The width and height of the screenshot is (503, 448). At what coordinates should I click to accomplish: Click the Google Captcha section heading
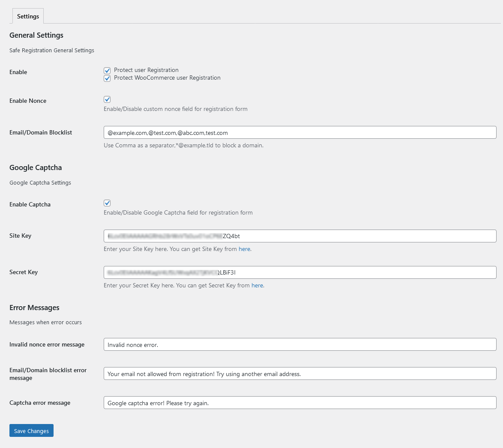pyautogui.click(x=35, y=167)
